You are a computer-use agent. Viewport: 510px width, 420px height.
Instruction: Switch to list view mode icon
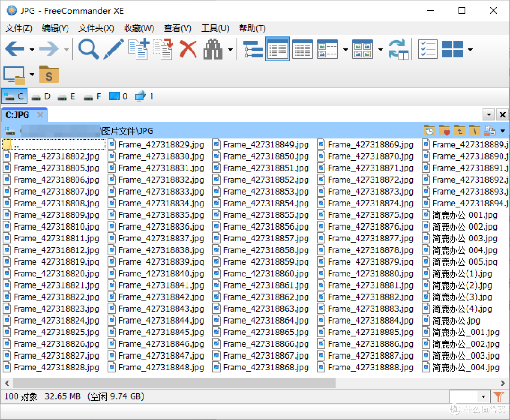click(x=278, y=49)
